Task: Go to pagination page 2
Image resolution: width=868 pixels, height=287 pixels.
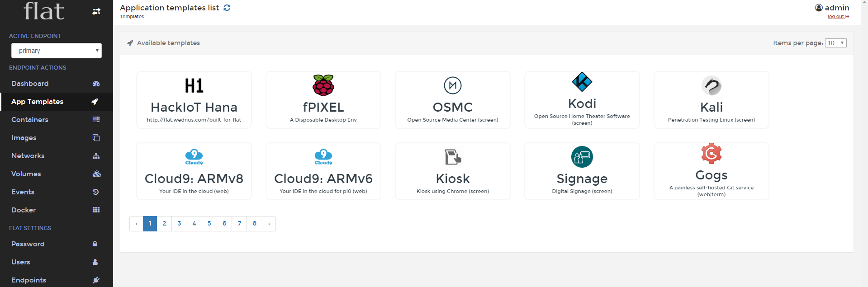Action: coord(165,224)
